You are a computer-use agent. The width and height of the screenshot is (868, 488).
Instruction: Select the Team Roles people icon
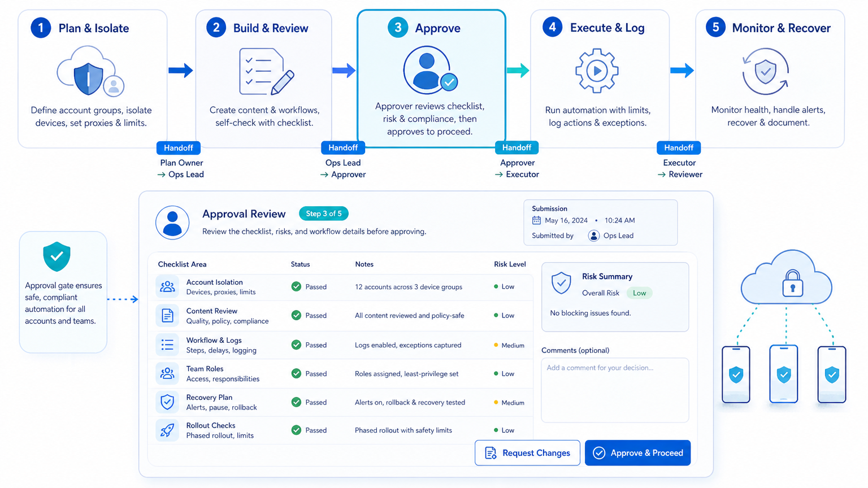167,373
